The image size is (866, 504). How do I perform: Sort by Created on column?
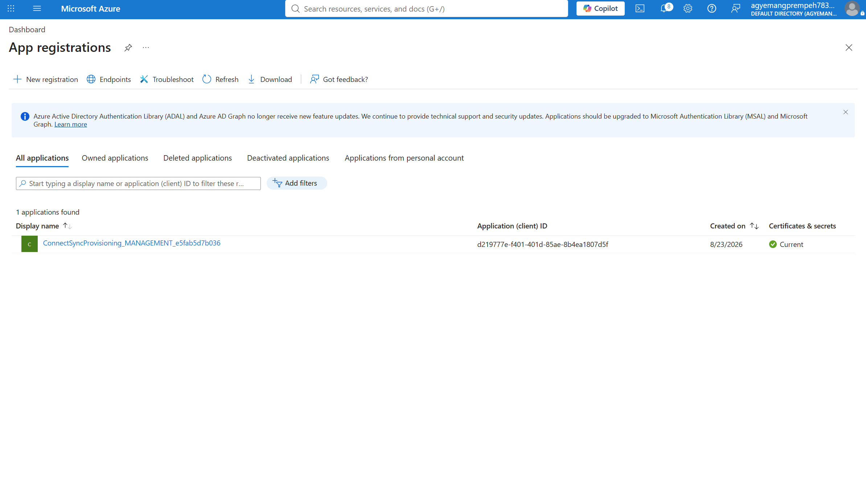click(x=734, y=226)
